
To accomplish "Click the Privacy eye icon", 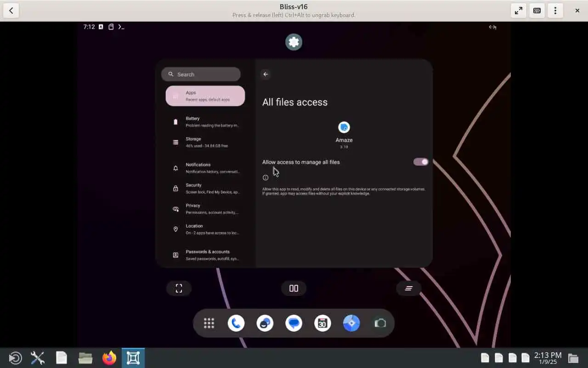I will pyautogui.click(x=175, y=209).
